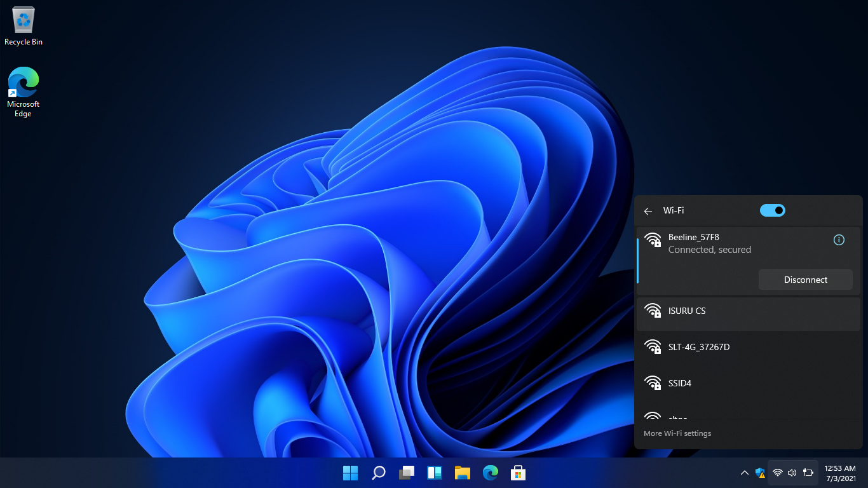The image size is (868, 488).
Task: Click the Wi-Fi signal icon beside Beeline_57F8
Action: tap(653, 240)
